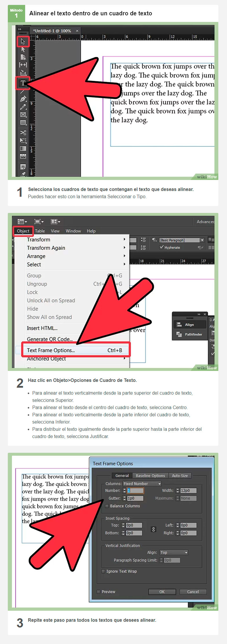Open the View menu
Viewport: 227px width, 644px height.
tap(55, 231)
